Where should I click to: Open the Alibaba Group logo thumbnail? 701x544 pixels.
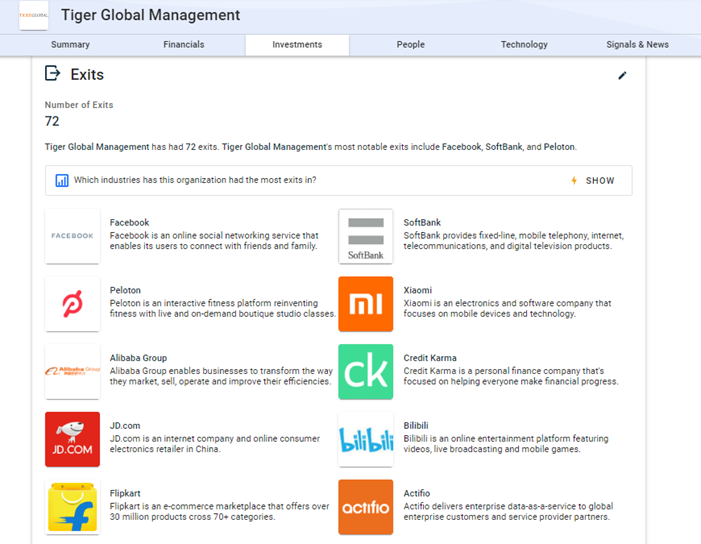click(x=72, y=371)
